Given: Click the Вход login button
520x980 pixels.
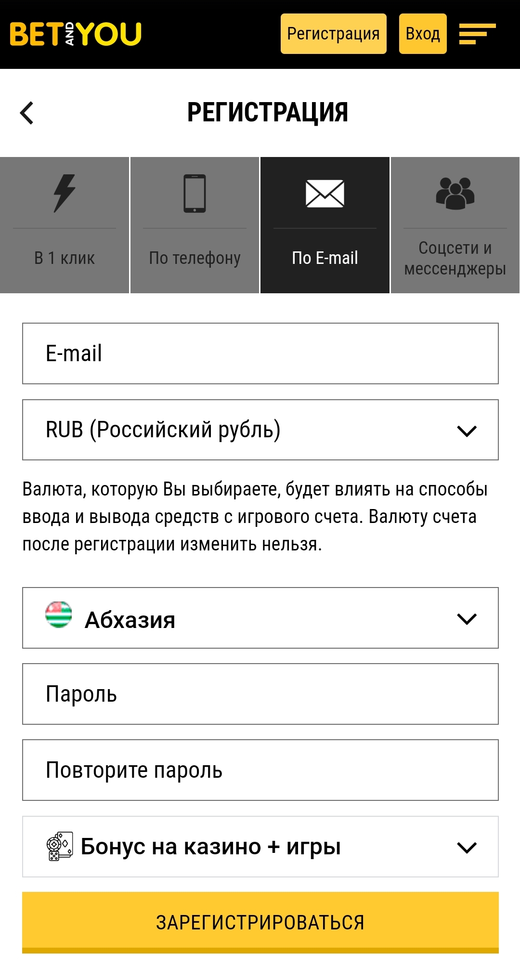Looking at the screenshot, I should tap(423, 34).
